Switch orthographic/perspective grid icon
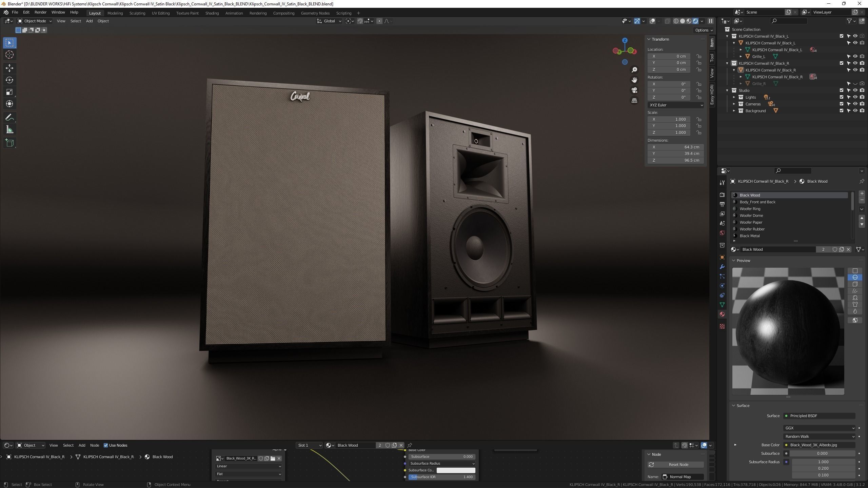 tap(634, 101)
